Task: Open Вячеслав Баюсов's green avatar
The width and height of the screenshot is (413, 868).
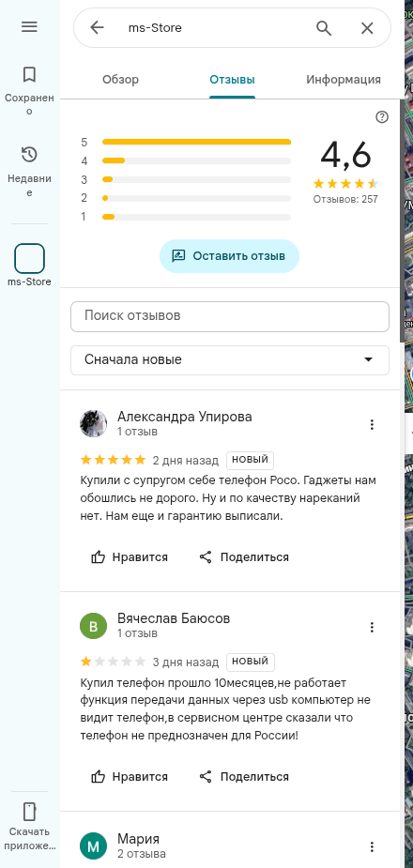Action: tap(94, 626)
